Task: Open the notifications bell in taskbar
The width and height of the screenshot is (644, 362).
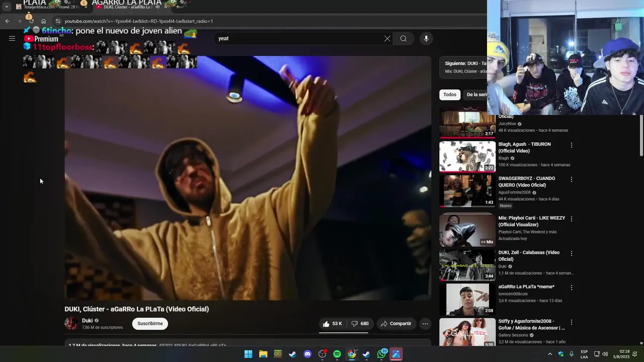Action: click(635, 354)
